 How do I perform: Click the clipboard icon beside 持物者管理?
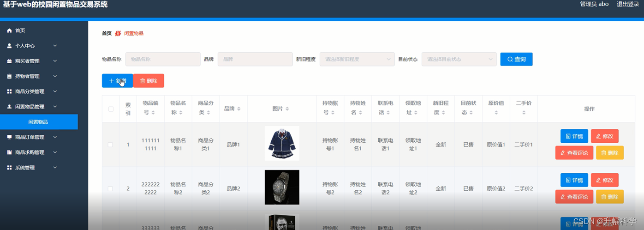(9, 76)
